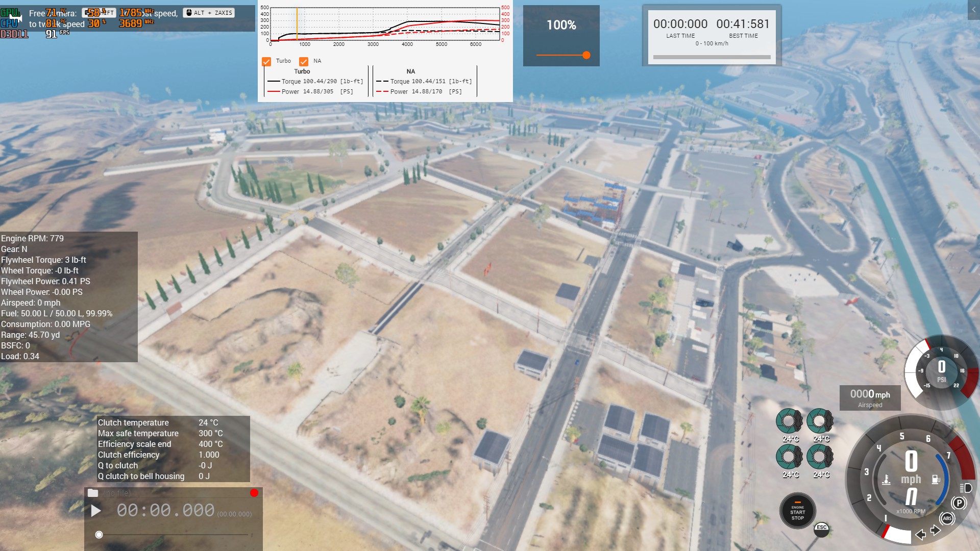Uncheck the Turbo curve checkbox

coord(266,61)
